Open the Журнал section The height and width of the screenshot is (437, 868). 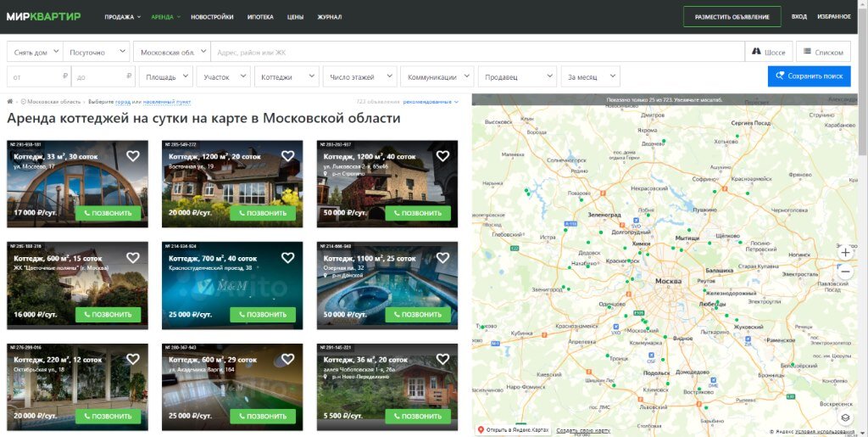pos(330,17)
